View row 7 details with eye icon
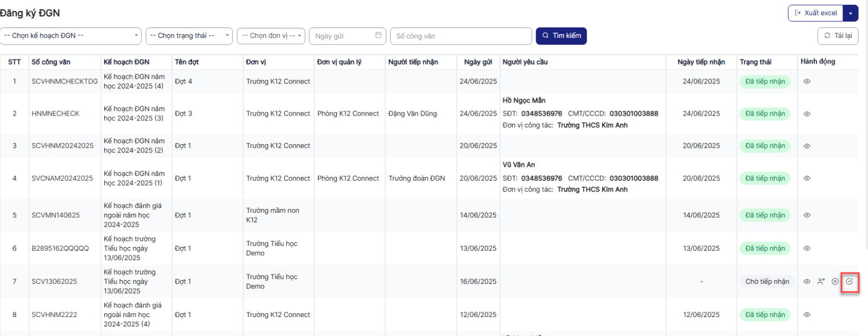Viewport: 868px width, 336px height. click(807, 281)
